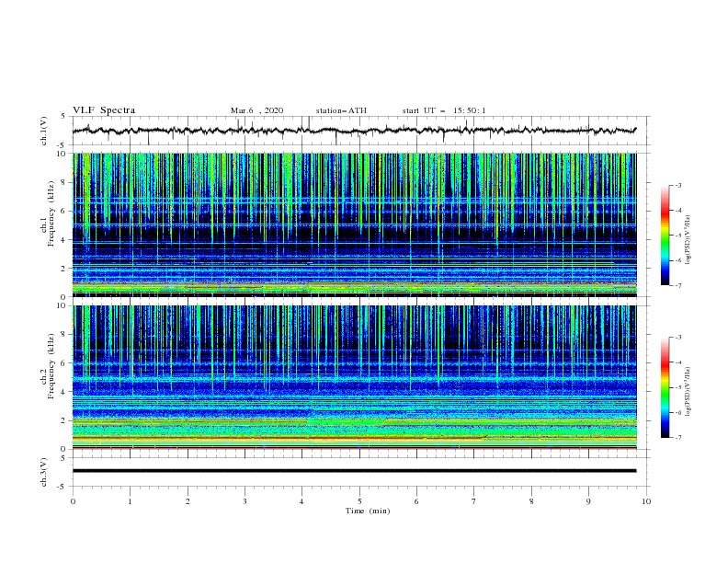Click the lower PSD color scale bar
Viewport: 728px width, 563px height.
click(x=665, y=387)
